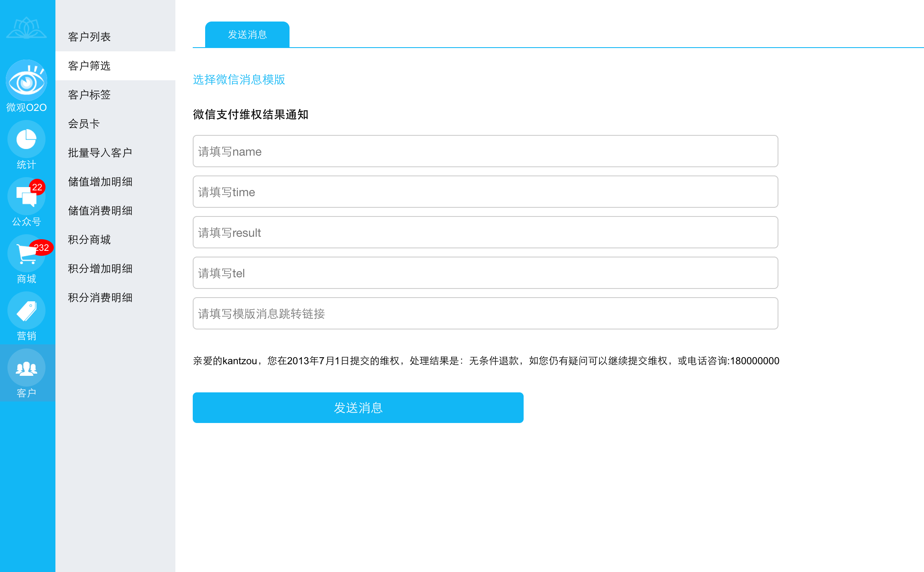Viewport: 924px width, 572px height.
Task: Click the red 22 notification badge
Action: pyautogui.click(x=37, y=187)
